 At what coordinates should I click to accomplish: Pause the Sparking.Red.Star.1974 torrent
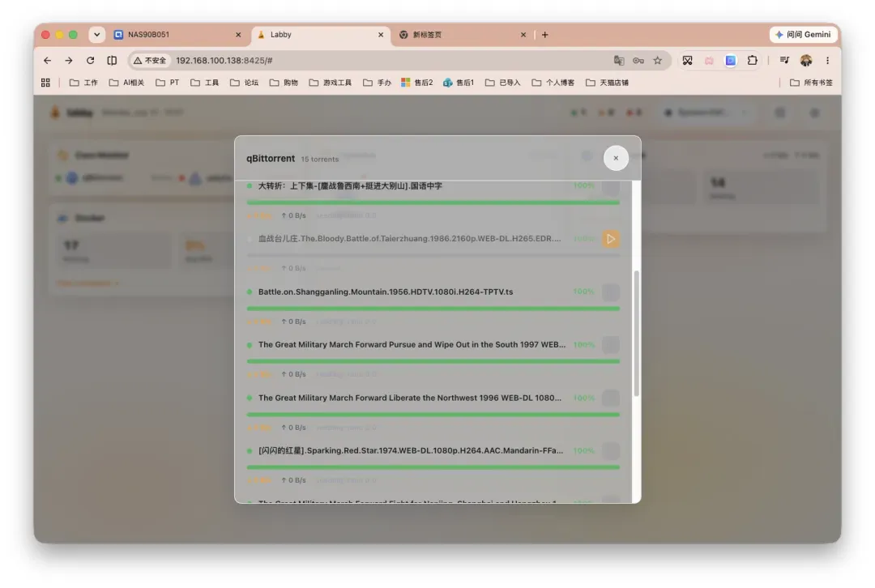click(611, 451)
